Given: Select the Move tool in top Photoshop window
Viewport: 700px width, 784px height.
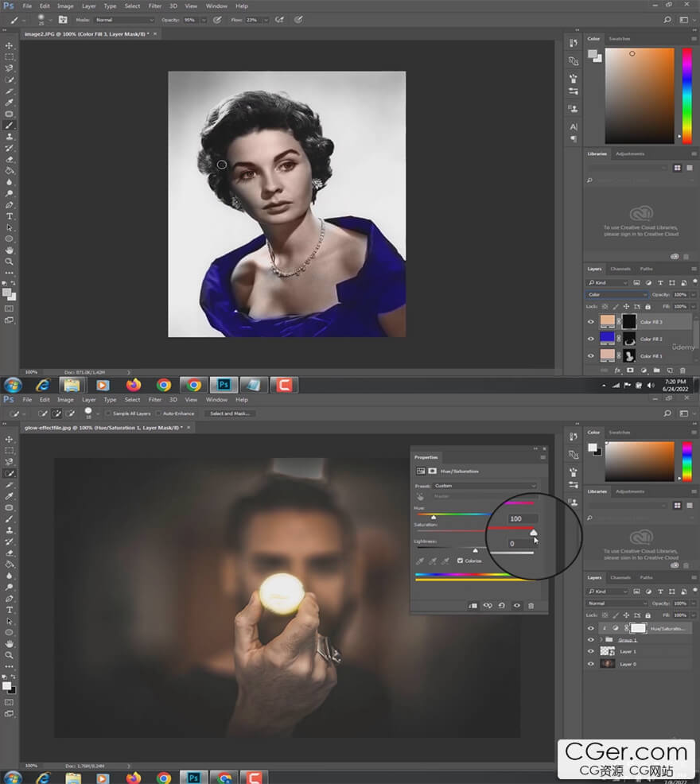Looking at the screenshot, I should 9,45.
